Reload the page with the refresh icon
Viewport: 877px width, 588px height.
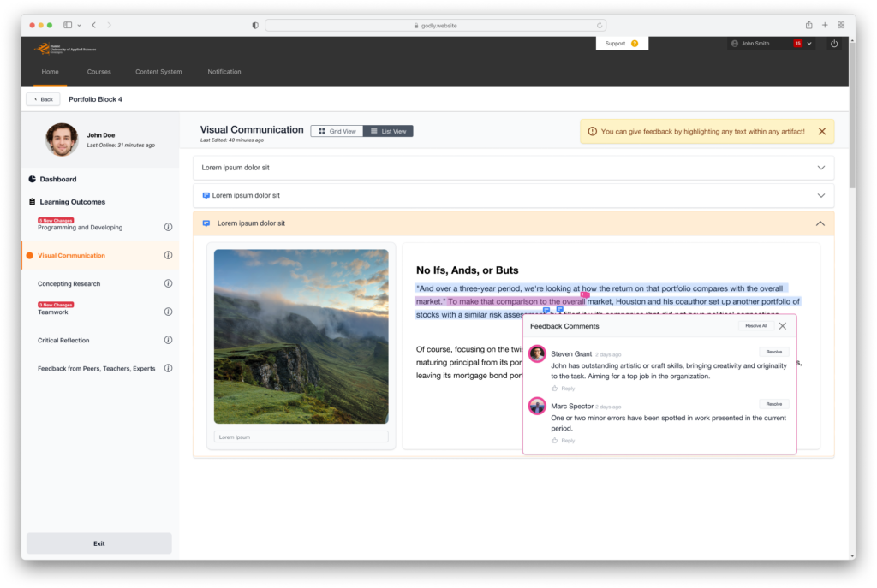coord(600,25)
